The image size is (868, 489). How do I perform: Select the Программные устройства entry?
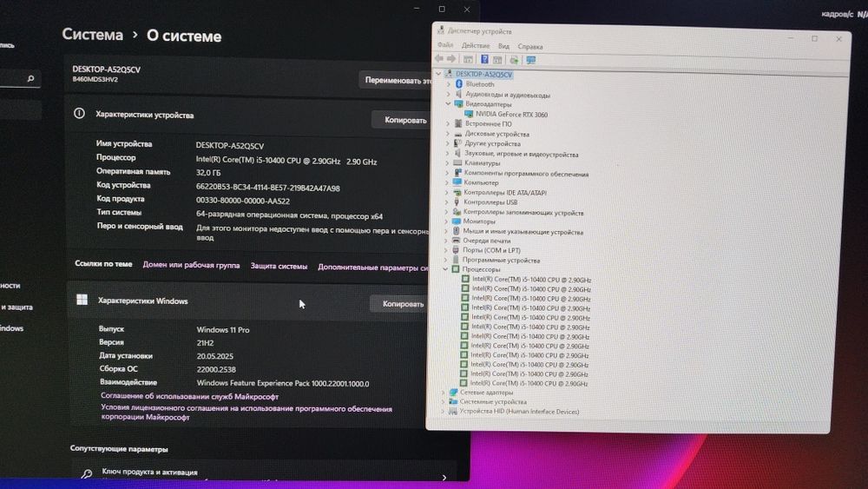(501, 260)
